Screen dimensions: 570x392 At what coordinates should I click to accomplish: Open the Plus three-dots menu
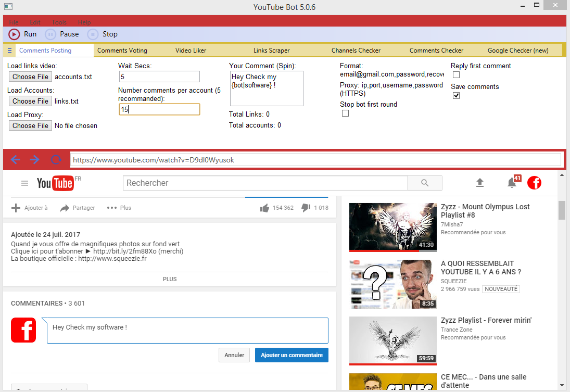(x=111, y=208)
